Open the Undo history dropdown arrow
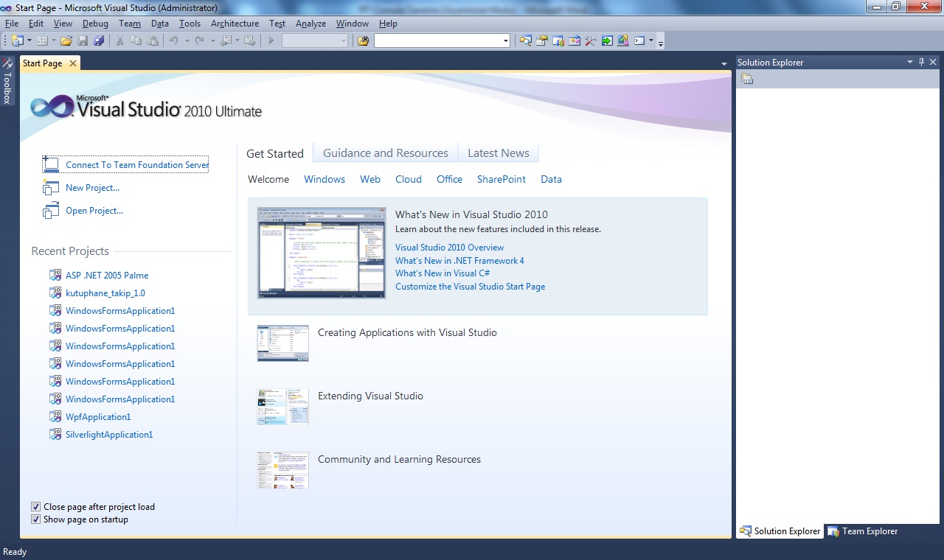The height and width of the screenshot is (560, 944). point(187,41)
